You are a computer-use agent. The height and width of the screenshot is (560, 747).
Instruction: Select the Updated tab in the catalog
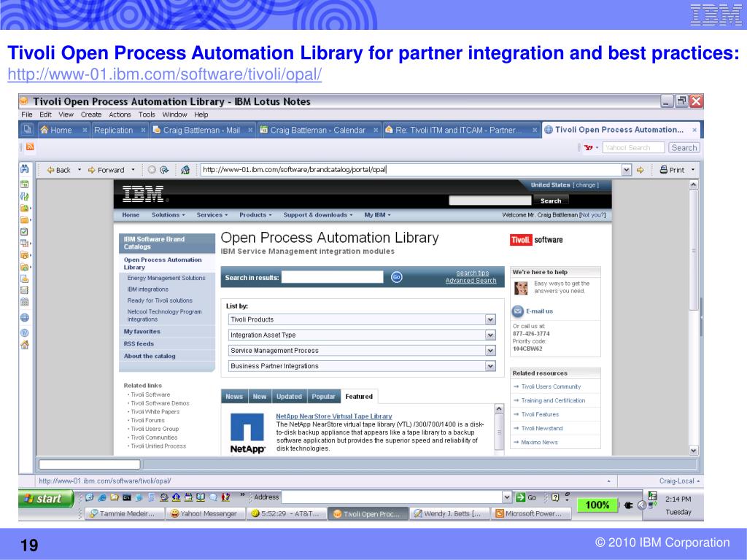pyautogui.click(x=289, y=396)
